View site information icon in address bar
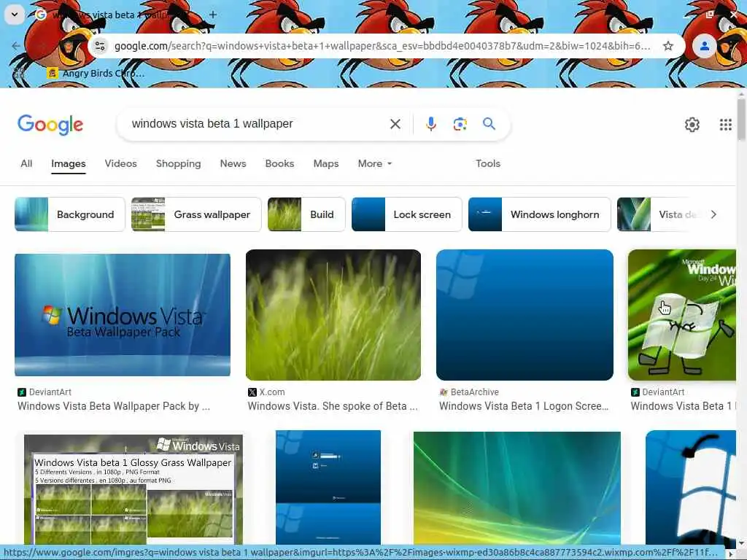Screen dimensions: 747x560 (100, 46)
